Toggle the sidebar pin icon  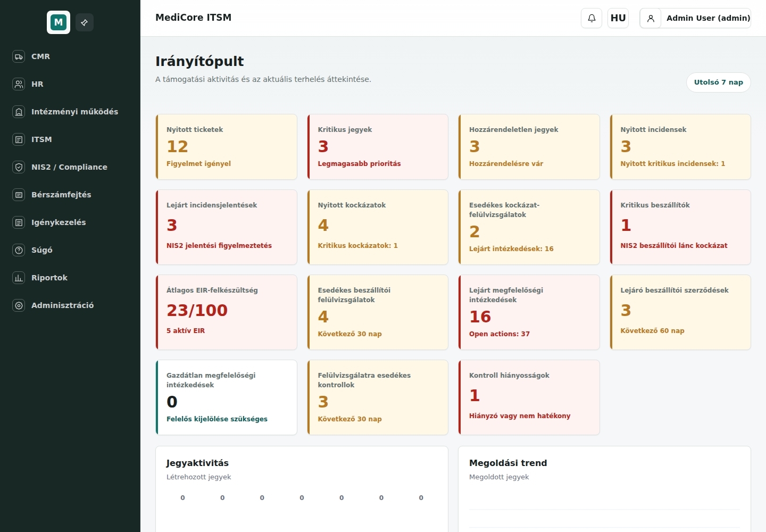tap(85, 22)
